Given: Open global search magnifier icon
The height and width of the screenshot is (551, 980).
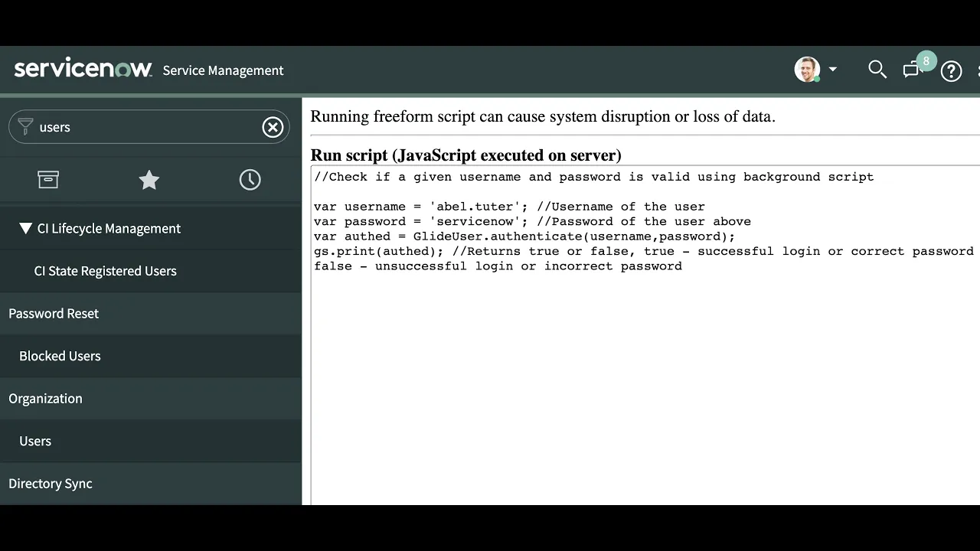Looking at the screenshot, I should 877,70.
